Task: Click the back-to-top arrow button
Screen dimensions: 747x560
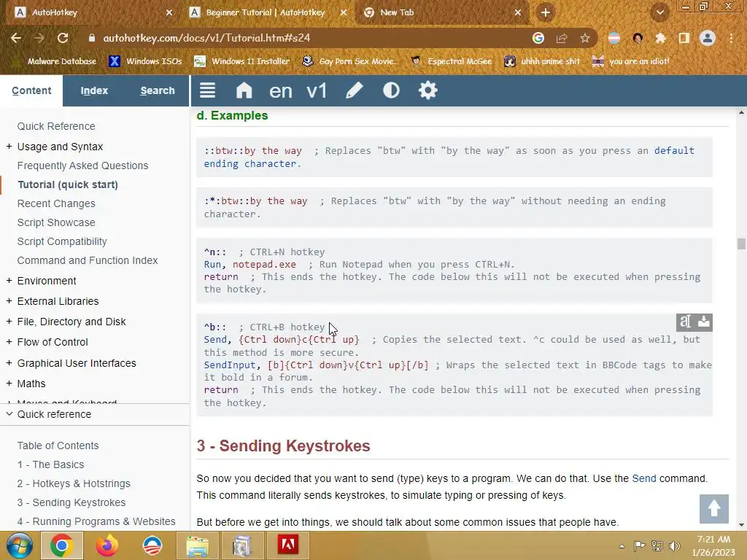Action: [x=713, y=508]
